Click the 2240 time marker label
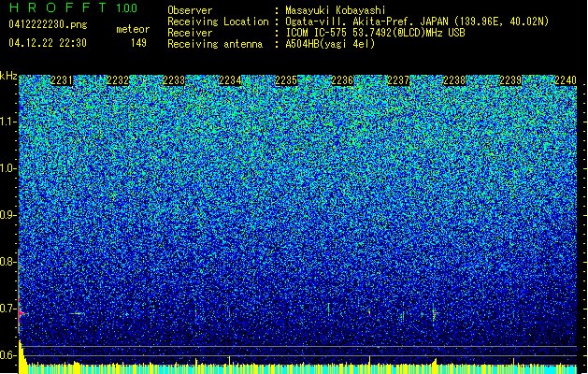Screen dimensions: 588x374 click(x=566, y=80)
